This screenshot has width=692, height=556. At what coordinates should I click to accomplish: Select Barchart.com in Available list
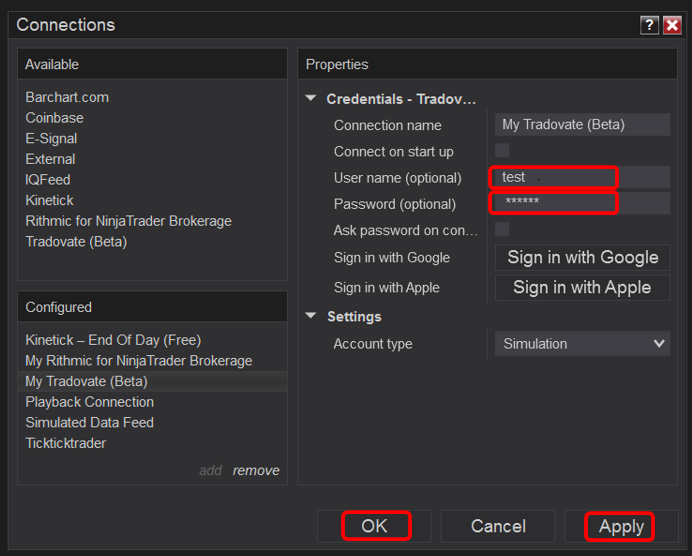[67, 97]
